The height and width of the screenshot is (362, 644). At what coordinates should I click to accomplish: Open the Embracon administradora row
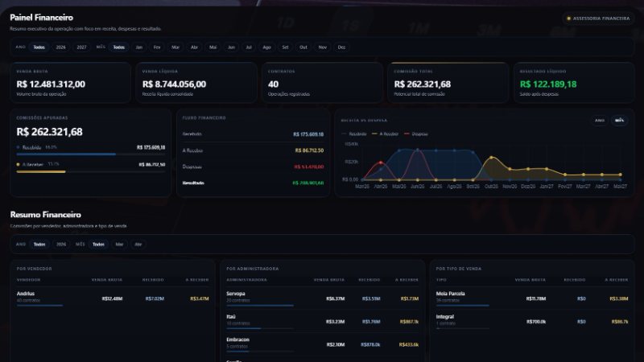323,344
